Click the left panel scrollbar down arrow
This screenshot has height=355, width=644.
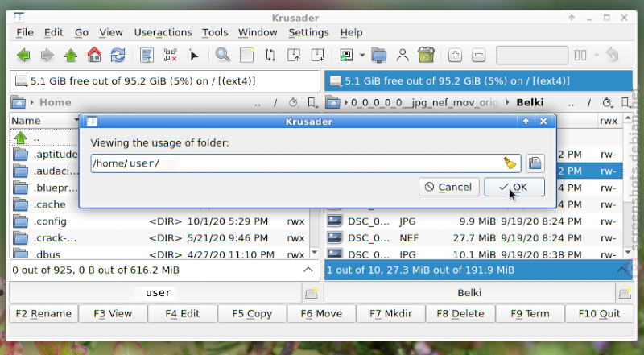[315, 252]
